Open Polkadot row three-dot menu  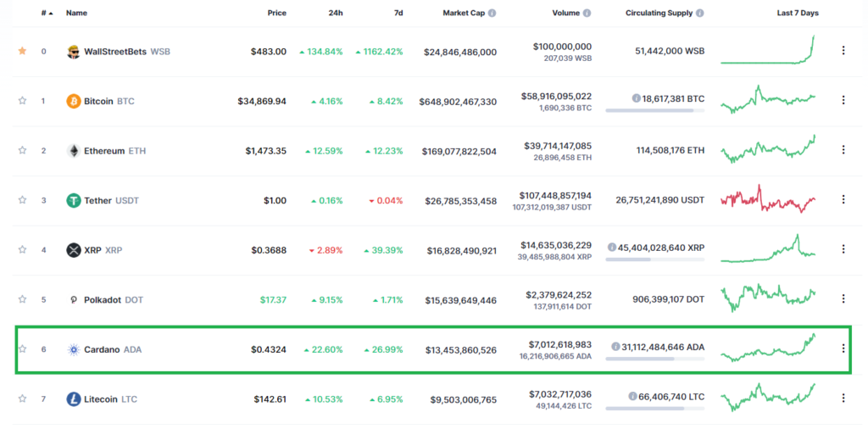(843, 298)
